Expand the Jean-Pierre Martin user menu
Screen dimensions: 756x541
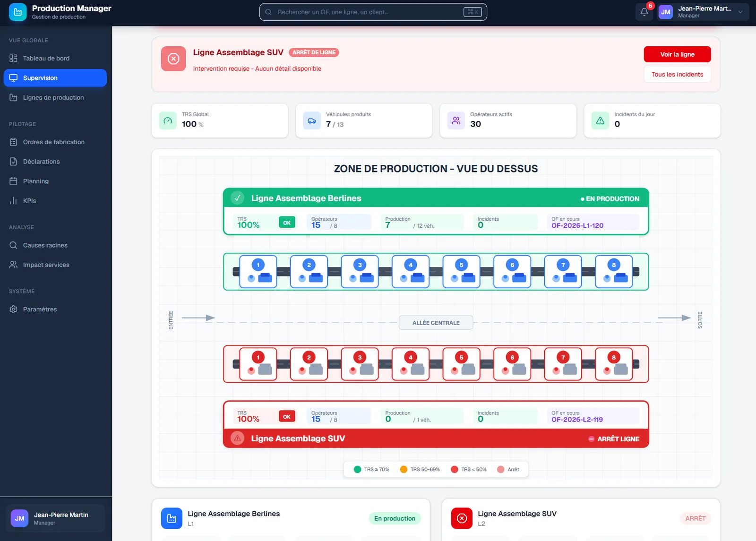[703, 12]
